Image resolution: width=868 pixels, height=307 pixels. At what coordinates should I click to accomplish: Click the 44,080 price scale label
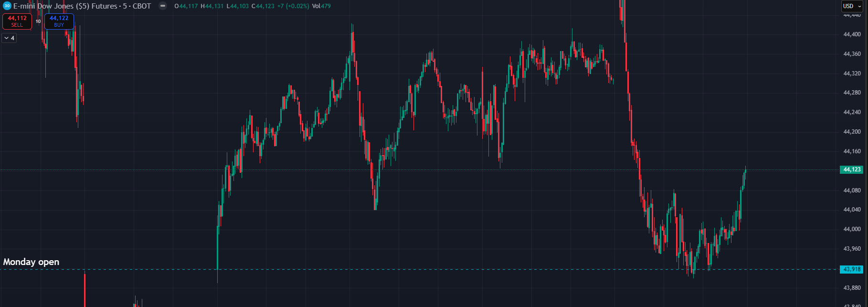(852, 191)
